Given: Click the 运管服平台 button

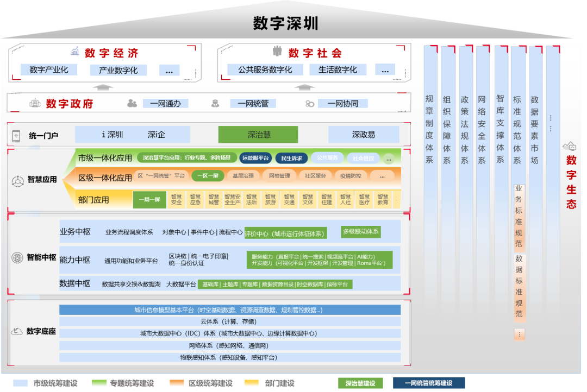Looking at the screenshot, I should pos(255,158).
